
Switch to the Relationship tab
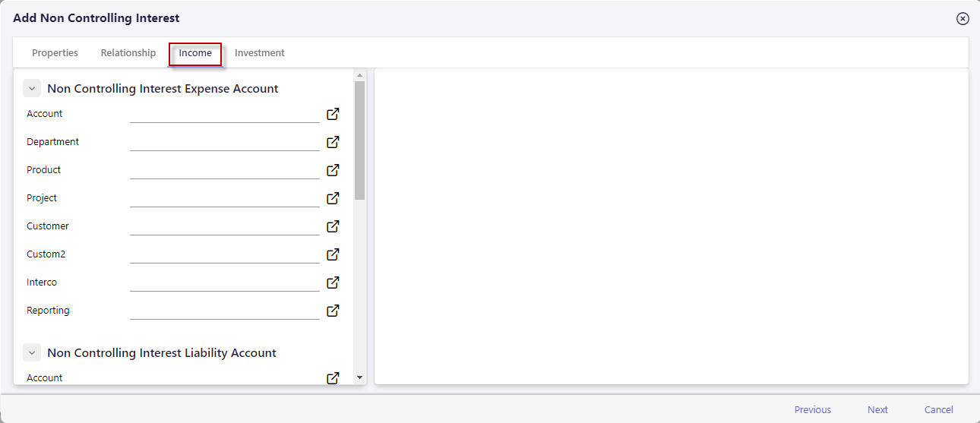pyautogui.click(x=128, y=53)
